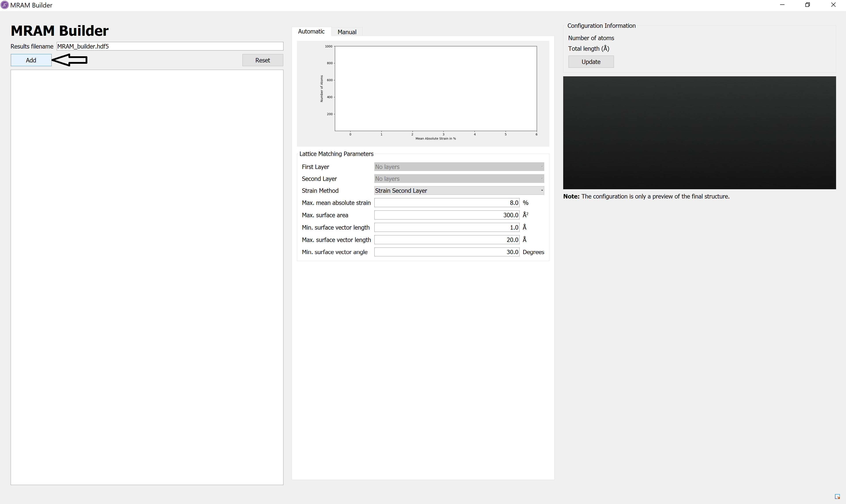
Task: Edit the Results filename field
Action: click(170, 46)
